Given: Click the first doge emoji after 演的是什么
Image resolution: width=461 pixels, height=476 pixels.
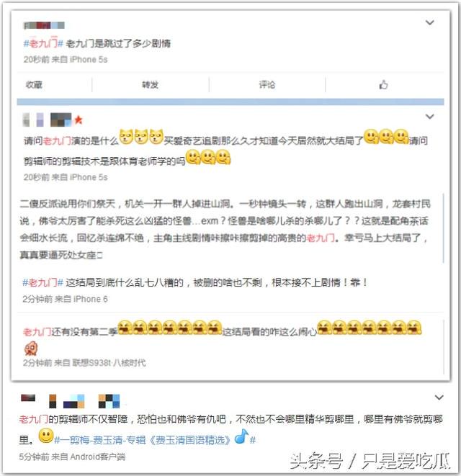Looking at the screenshot, I should (126, 137).
